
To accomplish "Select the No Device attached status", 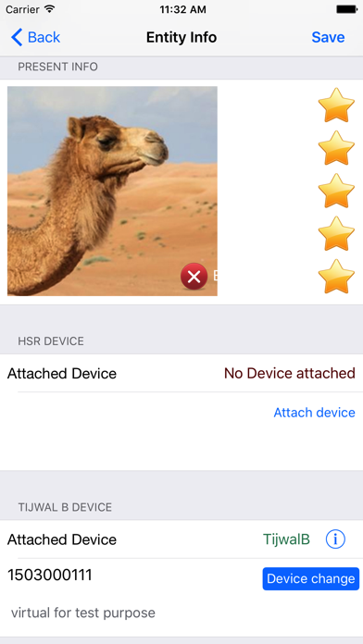I will click(290, 373).
